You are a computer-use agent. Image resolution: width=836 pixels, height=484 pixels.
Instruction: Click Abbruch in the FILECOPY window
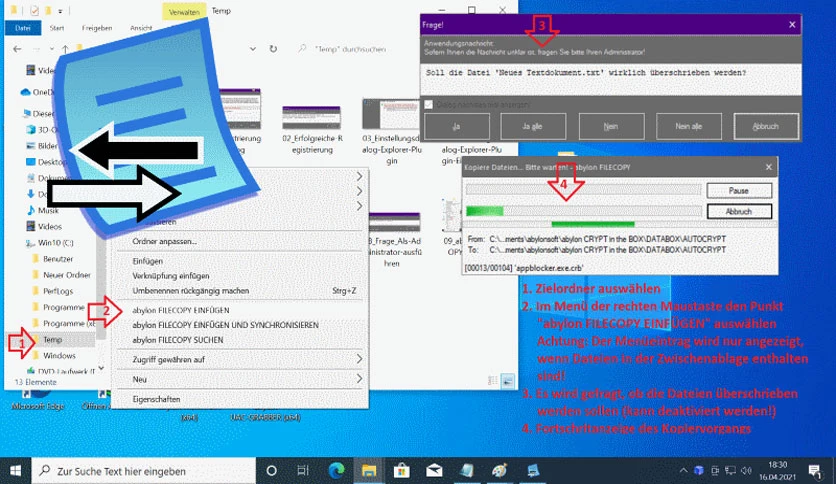739,212
